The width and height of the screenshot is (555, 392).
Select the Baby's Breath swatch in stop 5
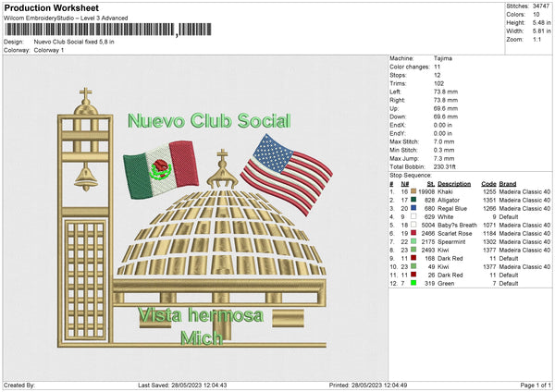413,225
